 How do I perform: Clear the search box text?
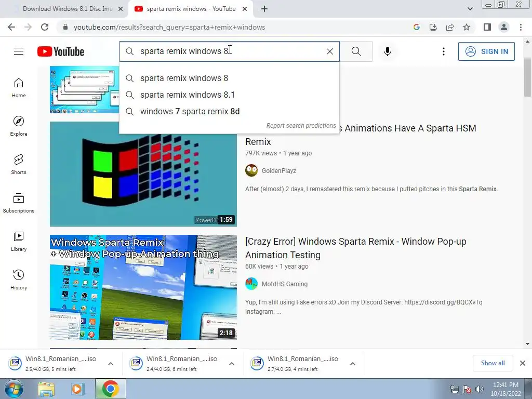click(330, 51)
